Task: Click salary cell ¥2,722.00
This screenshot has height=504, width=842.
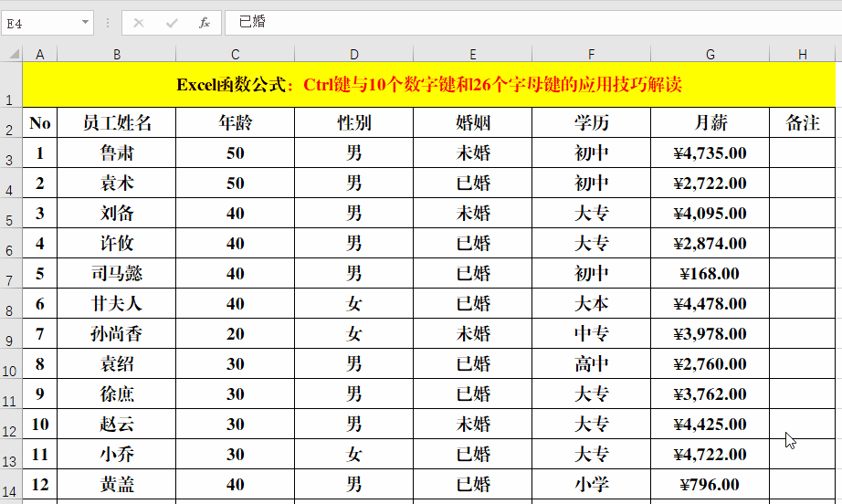Action: click(x=710, y=183)
